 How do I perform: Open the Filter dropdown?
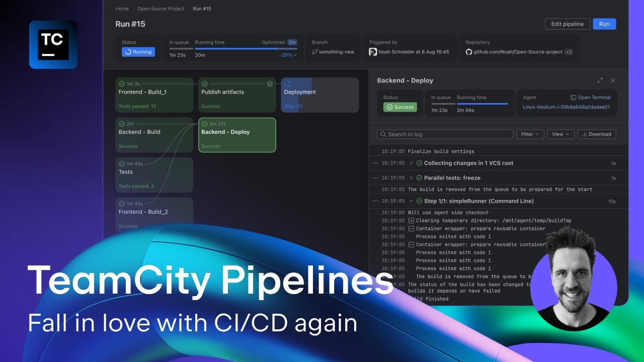(529, 134)
